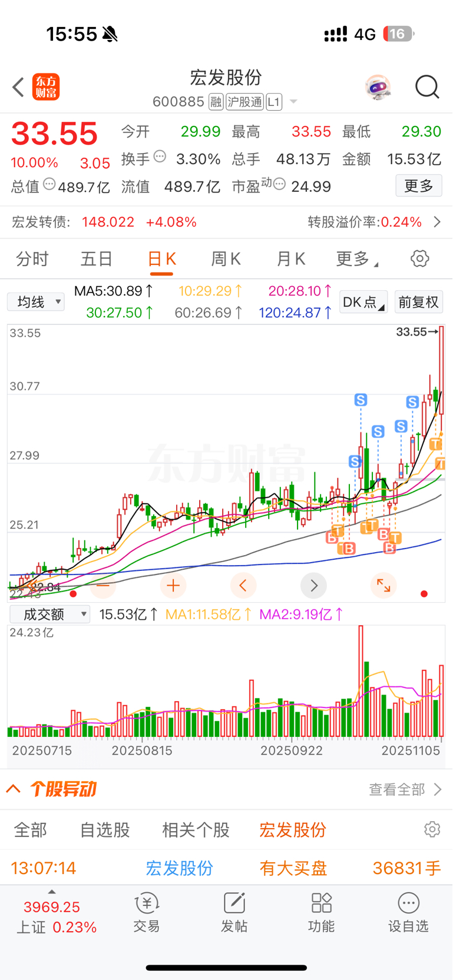Open the search magnifier icon
Image resolution: width=453 pixels, height=980 pixels.
click(x=427, y=87)
